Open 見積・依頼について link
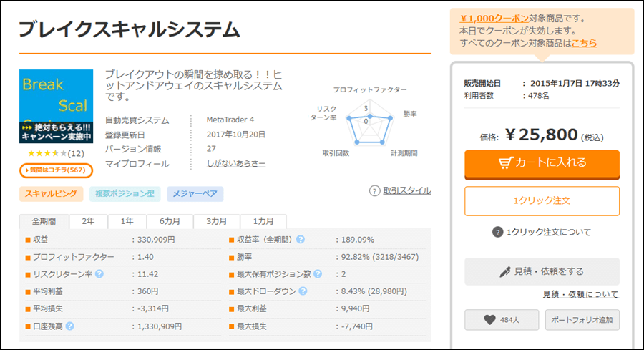Viewport: 644px width, 350px height. coord(581,294)
